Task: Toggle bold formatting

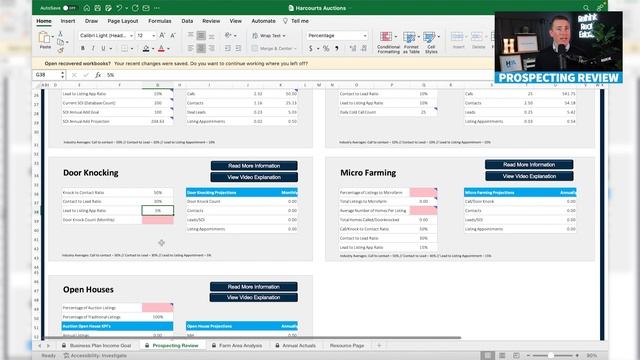Action: click(x=83, y=49)
